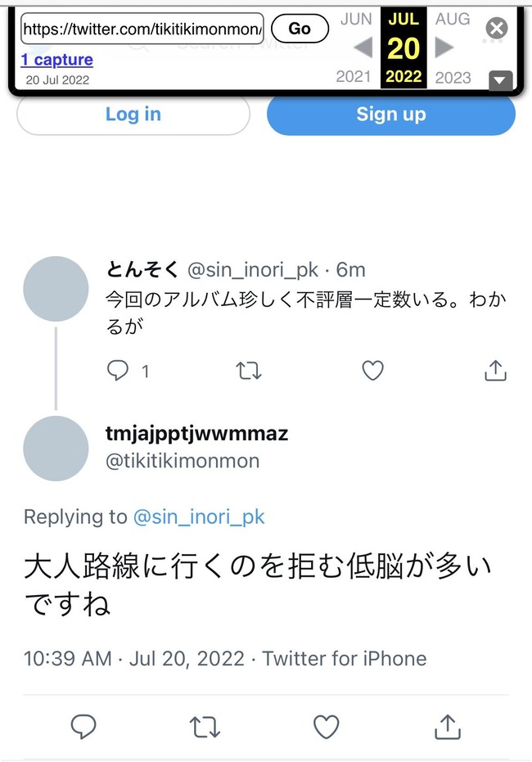
Task: Open the 1 capture link
Action: [x=56, y=60]
